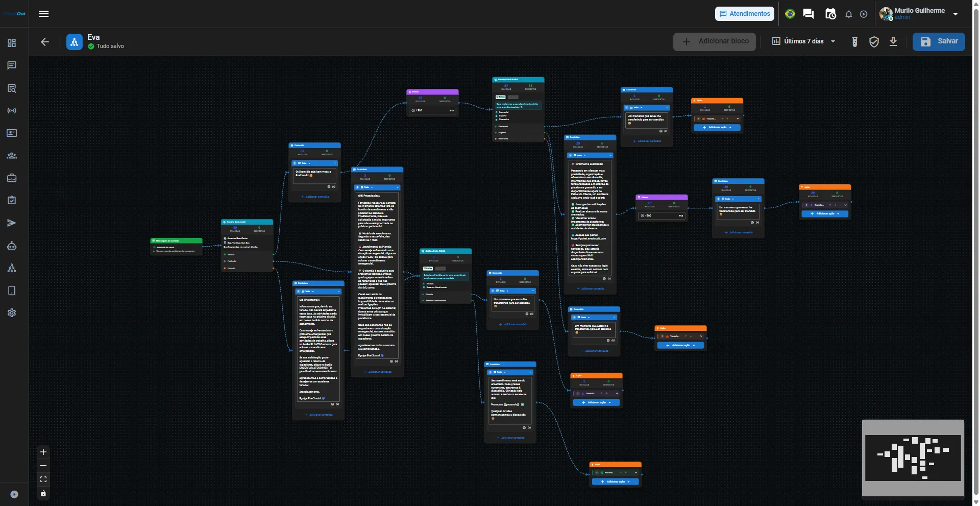
Task: Open the hamburger menu
Action: click(44, 14)
